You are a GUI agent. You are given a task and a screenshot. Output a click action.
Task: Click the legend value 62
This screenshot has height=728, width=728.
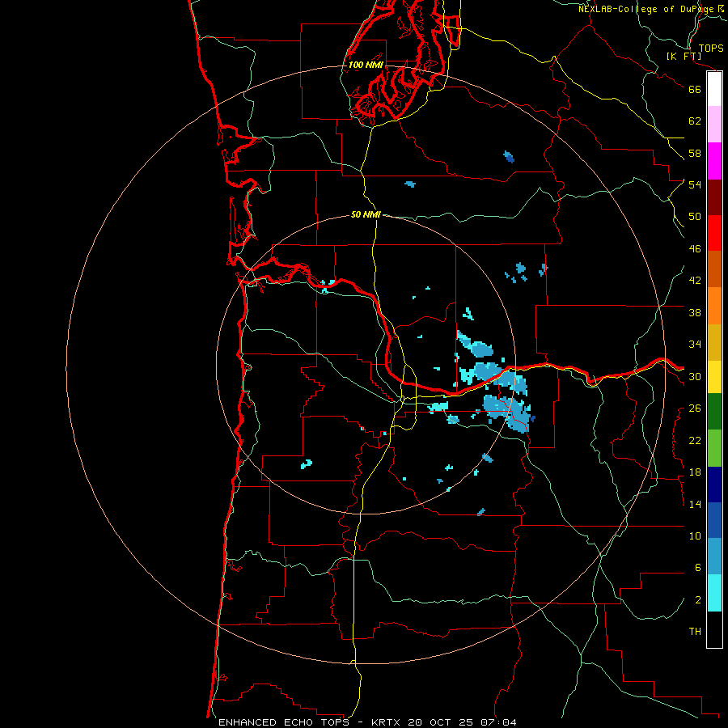point(695,121)
